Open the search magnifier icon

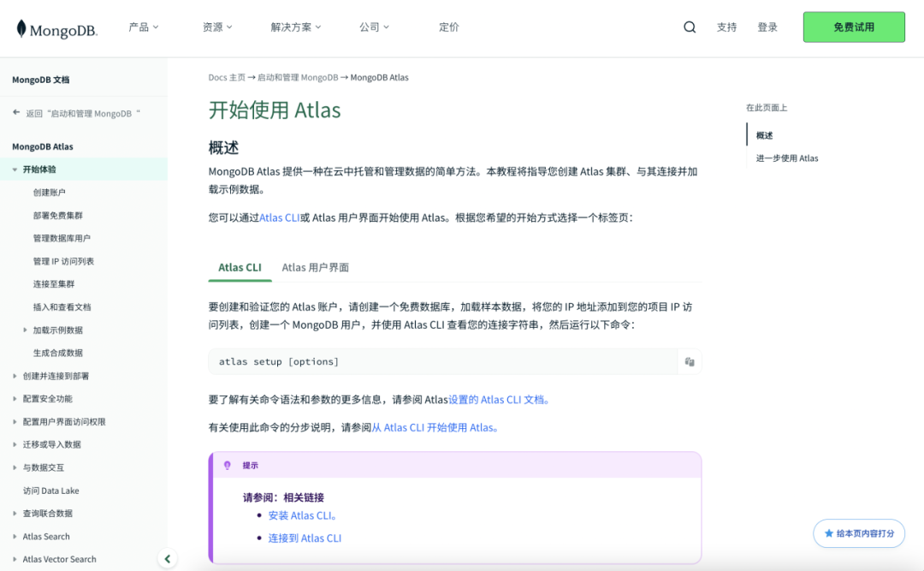click(690, 27)
